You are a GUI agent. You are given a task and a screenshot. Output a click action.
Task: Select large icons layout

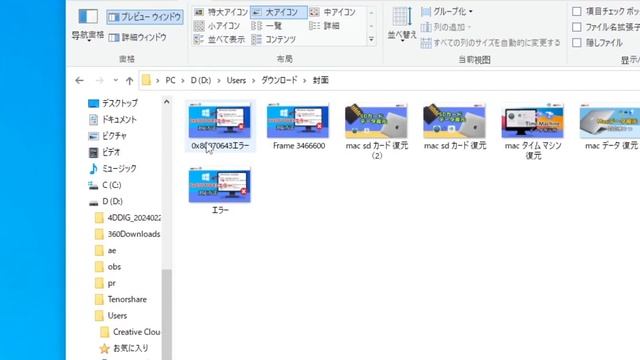click(279, 12)
